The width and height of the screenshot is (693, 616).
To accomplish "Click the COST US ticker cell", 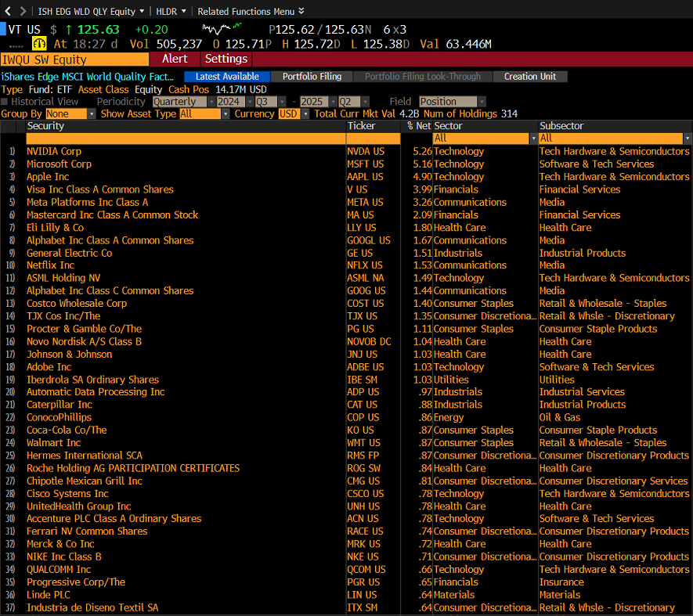I will [365, 304].
